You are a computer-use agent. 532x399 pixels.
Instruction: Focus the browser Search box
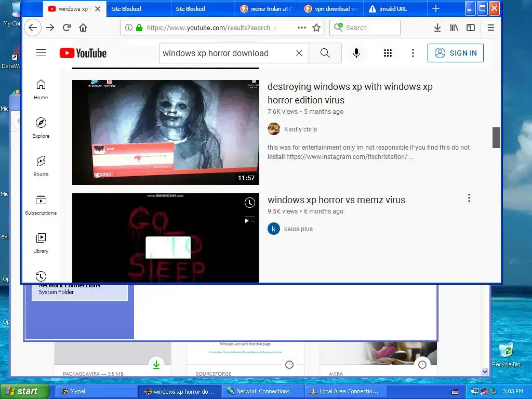pyautogui.click(x=365, y=28)
